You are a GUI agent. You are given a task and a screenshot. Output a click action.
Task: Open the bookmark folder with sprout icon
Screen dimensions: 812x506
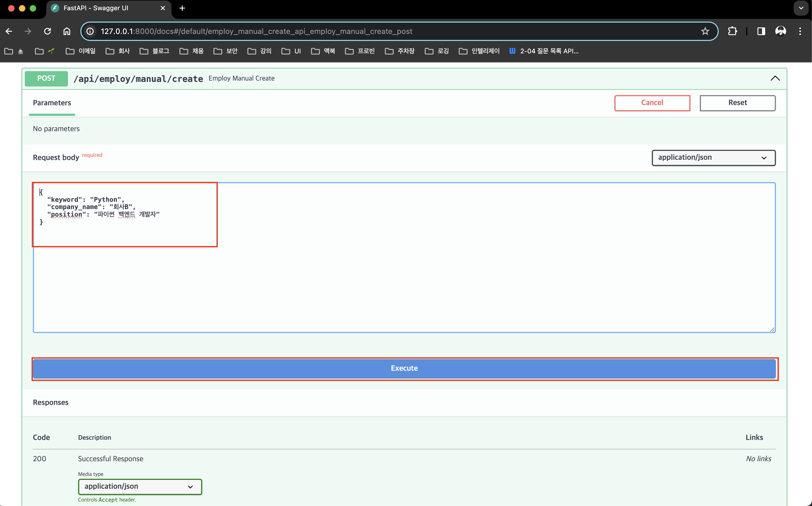click(45, 51)
